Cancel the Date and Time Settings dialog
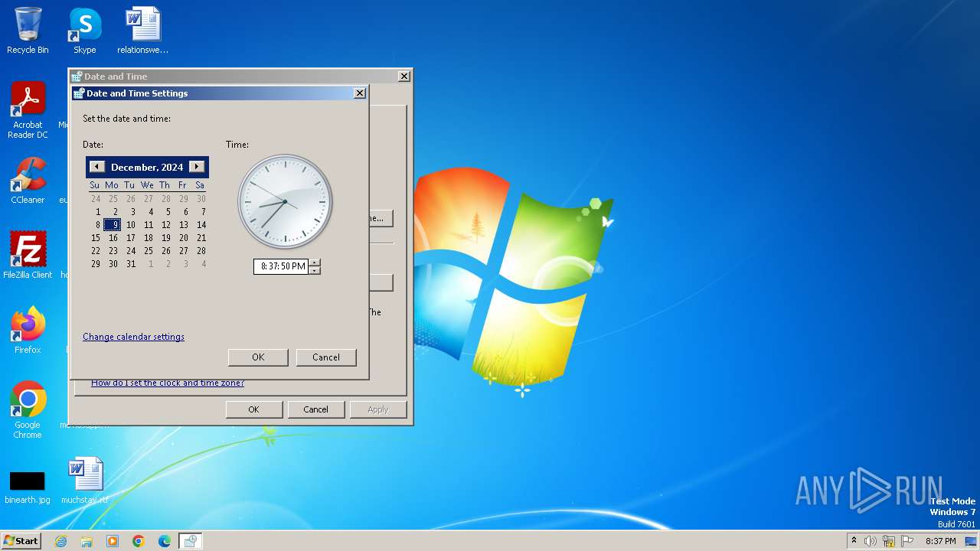This screenshot has height=551, width=980. (326, 357)
